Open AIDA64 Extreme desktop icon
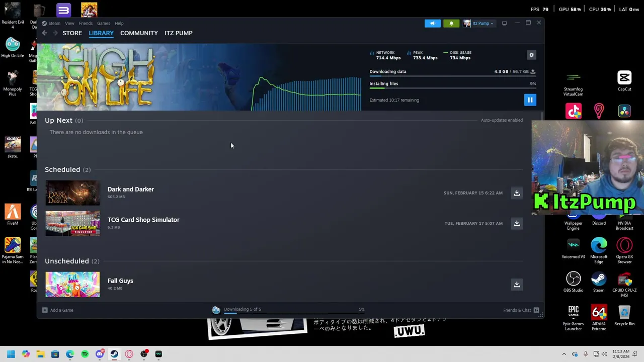The height and width of the screenshot is (362, 644). pos(599,317)
